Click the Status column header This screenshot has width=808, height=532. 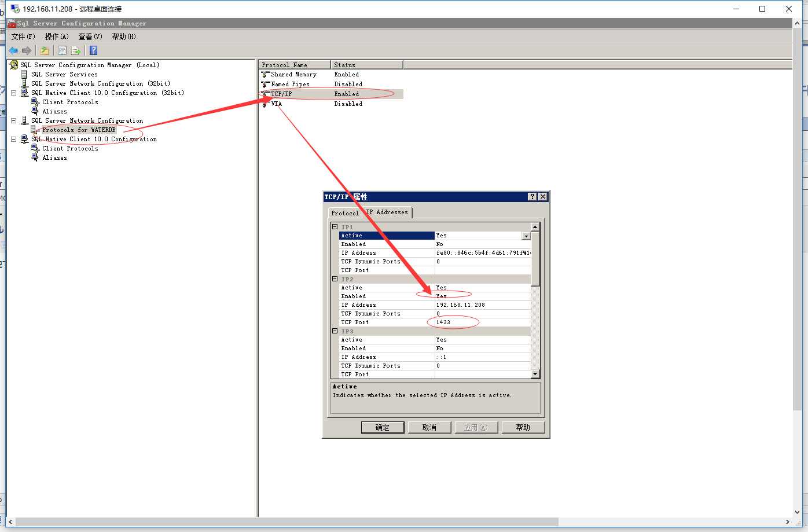pyautogui.click(x=367, y=65)
